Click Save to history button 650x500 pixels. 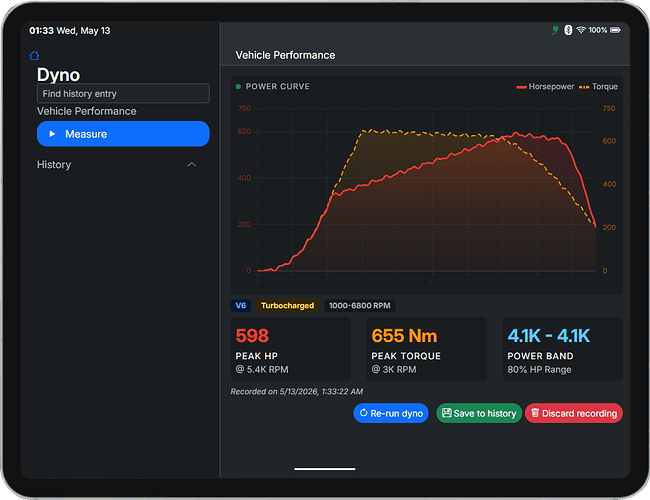(479, 413)
